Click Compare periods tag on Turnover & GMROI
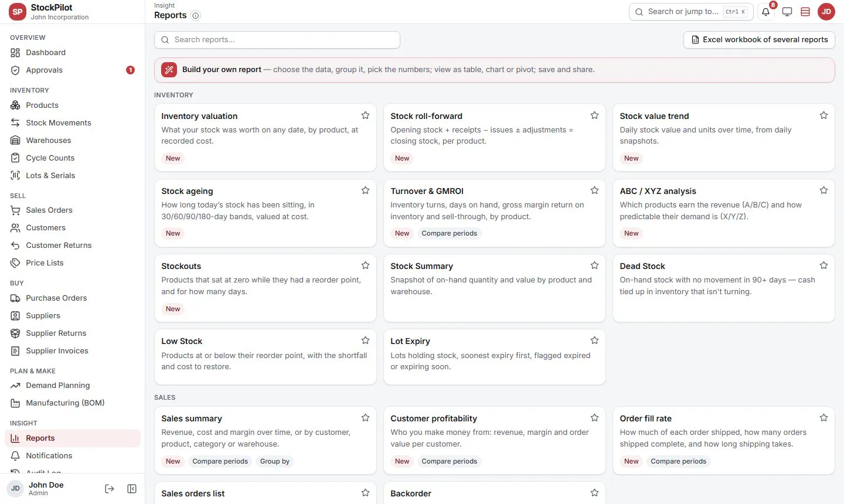The height and width of the screenshot is (504, 844). [450, 234]
